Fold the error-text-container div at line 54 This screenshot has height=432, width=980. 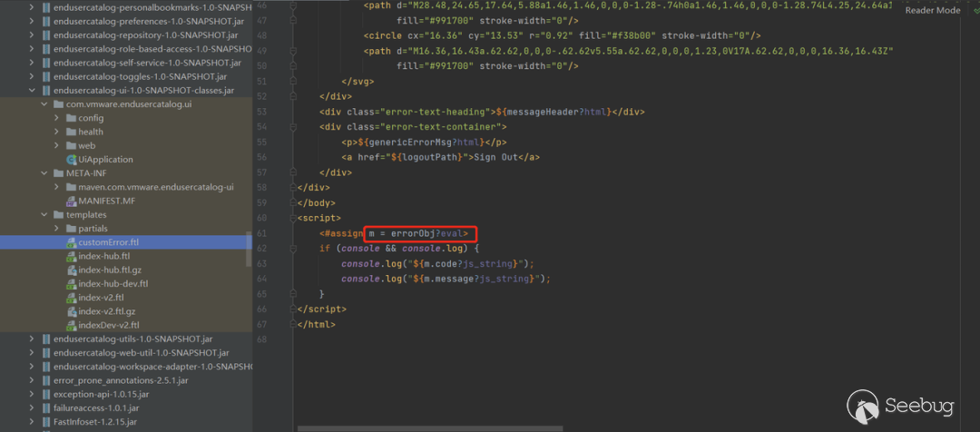pyautogui.click(x=292, y=127)
